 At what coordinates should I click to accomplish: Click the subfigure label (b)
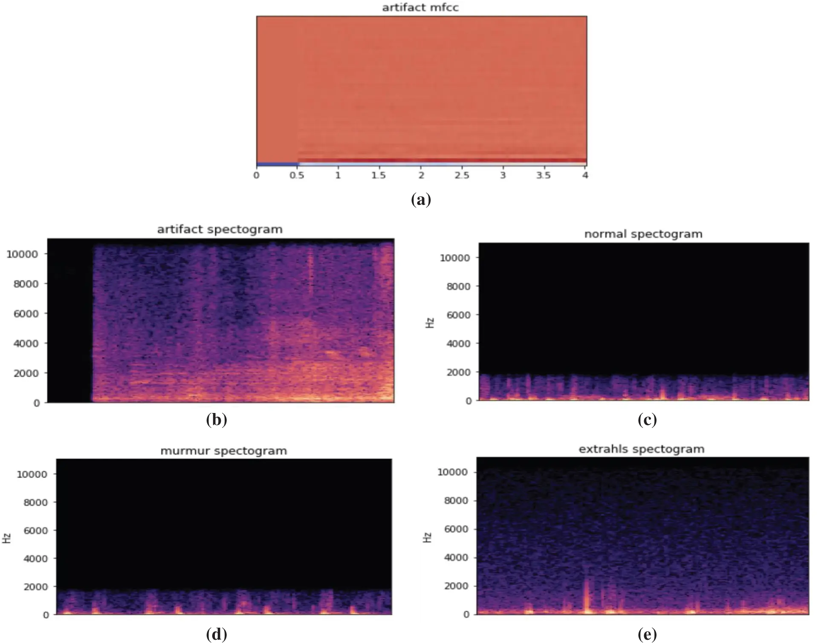click(x=217, y=419)
